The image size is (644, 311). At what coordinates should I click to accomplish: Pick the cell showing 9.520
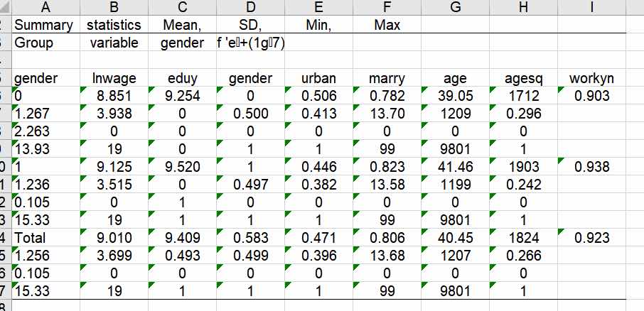tap(182, 167)
